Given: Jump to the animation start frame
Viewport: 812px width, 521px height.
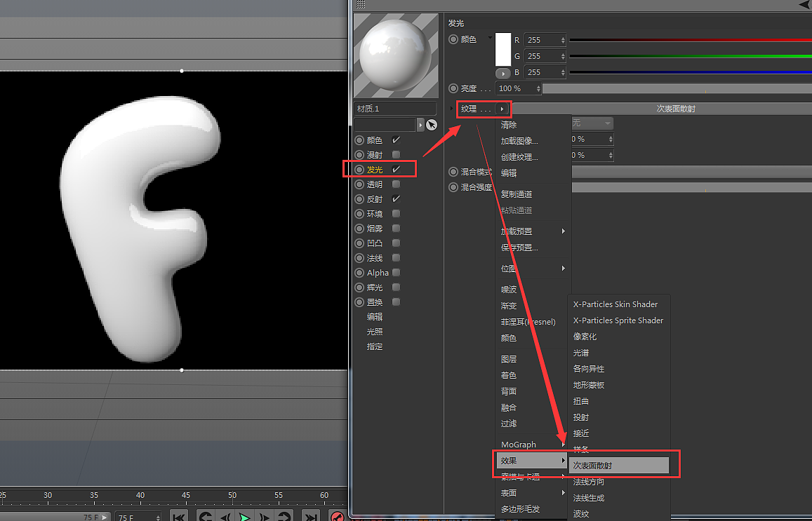Looking at the screenshot, I should 179,516.
